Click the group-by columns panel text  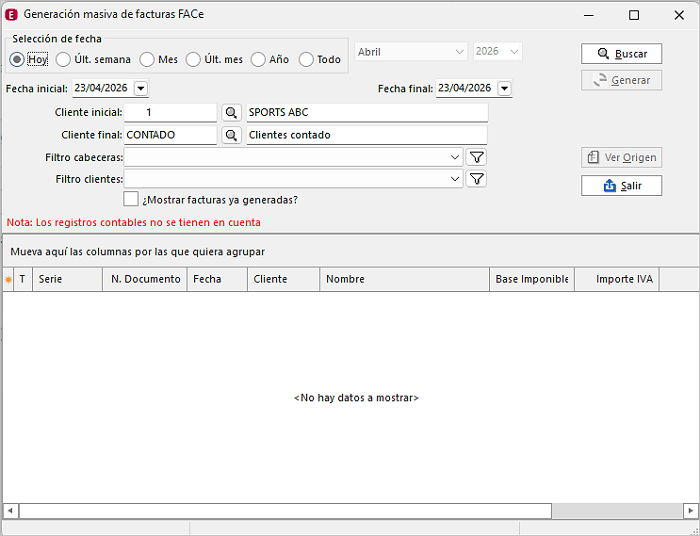pyautogui.click(x=138, y=252)
